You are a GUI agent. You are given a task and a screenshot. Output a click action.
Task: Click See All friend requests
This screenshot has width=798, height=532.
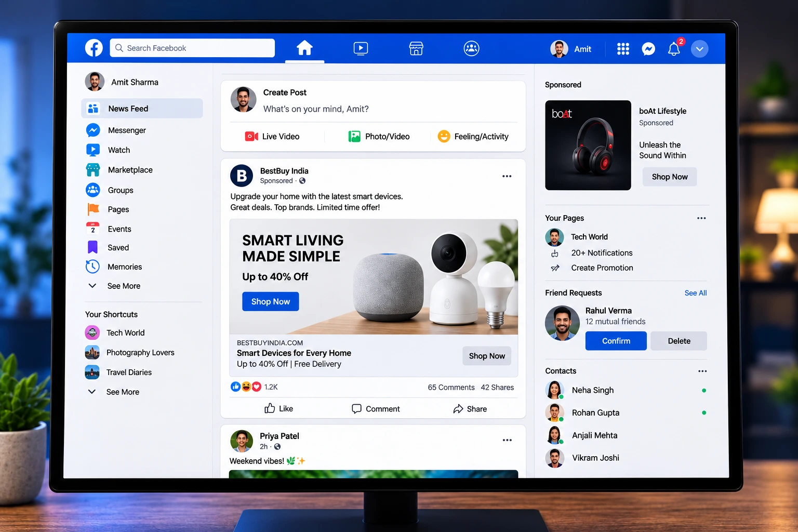point(696,293)
